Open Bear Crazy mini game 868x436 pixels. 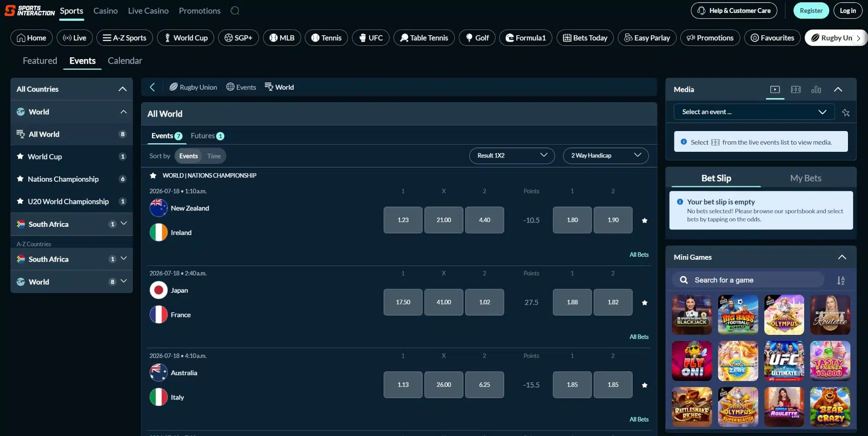[x=830, y=407]
